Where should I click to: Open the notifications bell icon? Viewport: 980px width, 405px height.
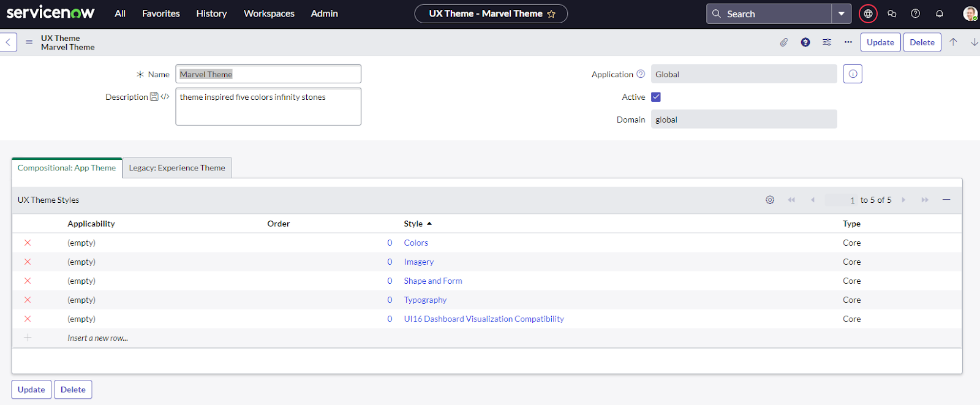pos(939,13)
